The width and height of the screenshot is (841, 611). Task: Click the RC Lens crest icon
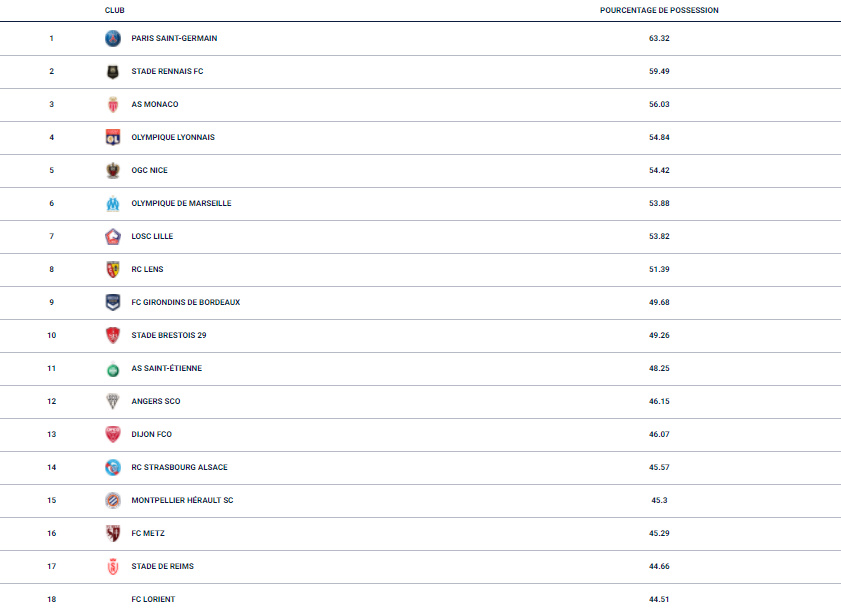pyautogui.click(x=113, y=269)
